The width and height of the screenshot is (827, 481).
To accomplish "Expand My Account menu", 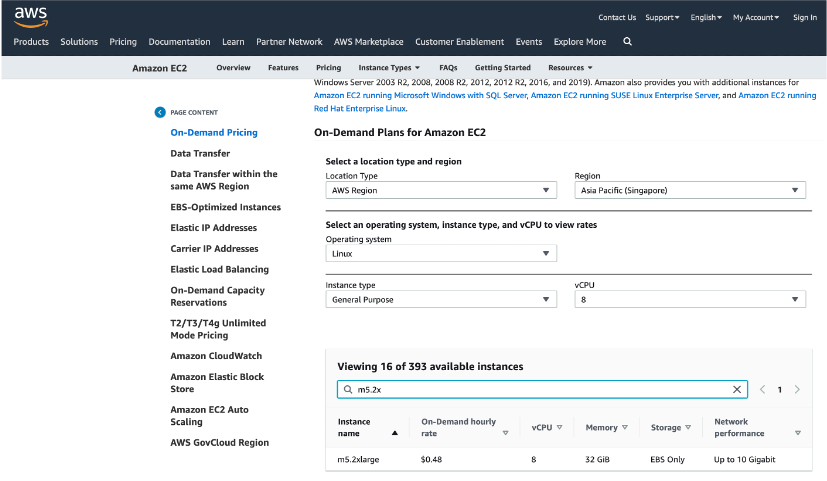I will [756, 17].
